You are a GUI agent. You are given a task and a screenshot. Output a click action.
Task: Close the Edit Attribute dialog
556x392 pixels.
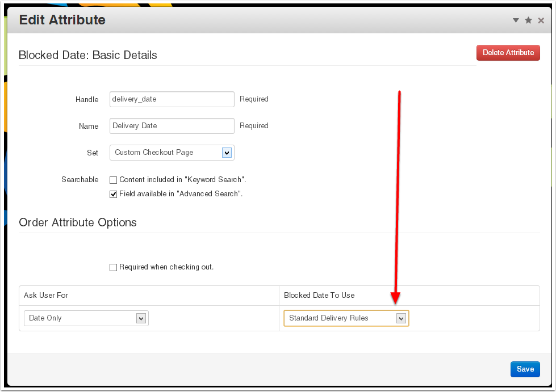click(541, 20)
